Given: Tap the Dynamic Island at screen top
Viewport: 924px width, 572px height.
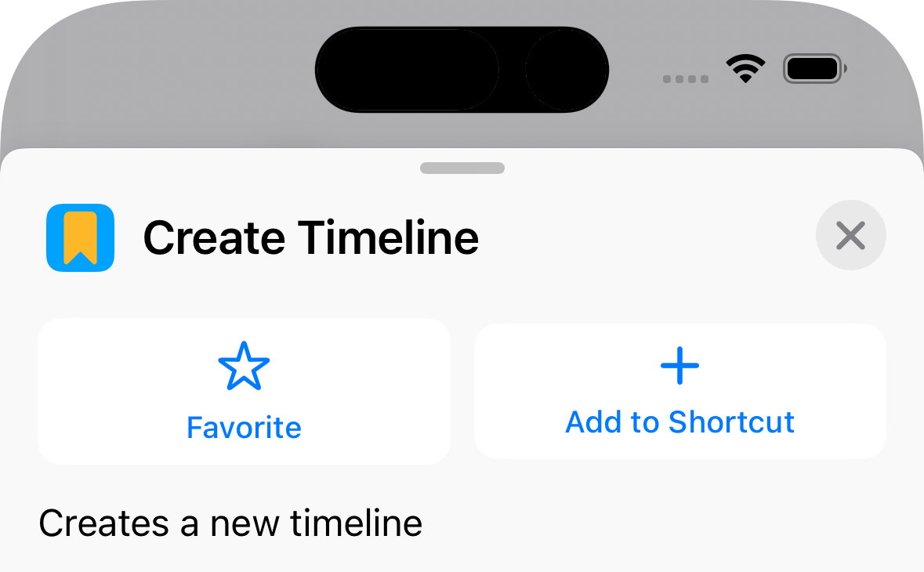Looking at the screenshot, I should [x=462, y=69].
